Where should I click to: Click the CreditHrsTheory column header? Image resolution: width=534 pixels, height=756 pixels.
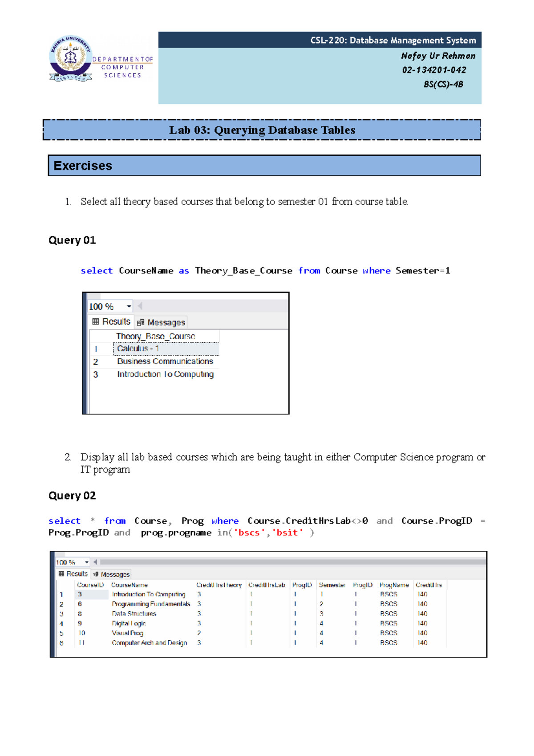tap(219, 585)
